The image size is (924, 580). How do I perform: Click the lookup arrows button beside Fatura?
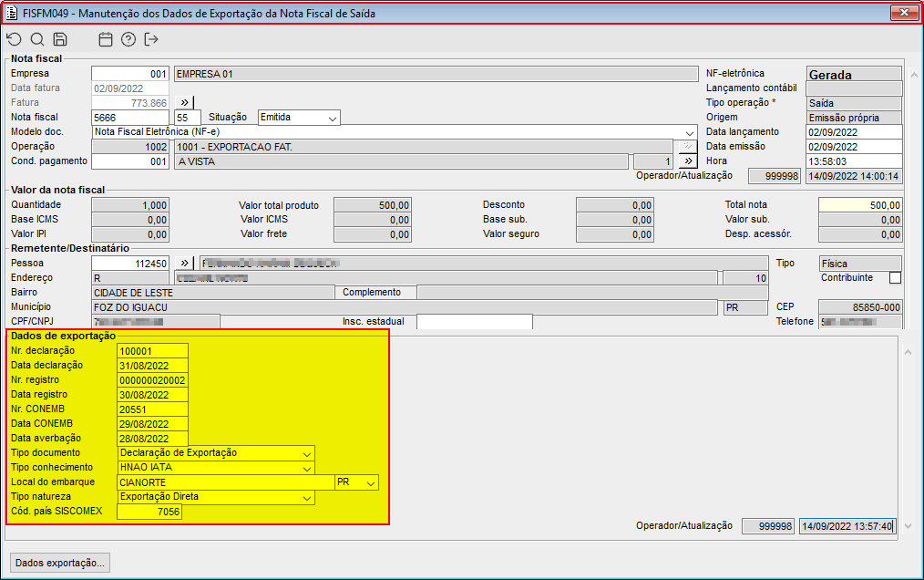(183, 103)
